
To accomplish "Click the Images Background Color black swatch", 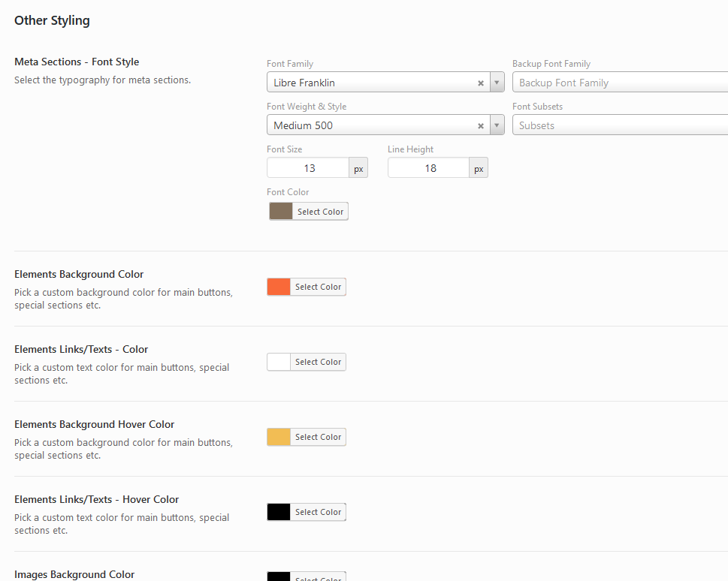I will pos(279,576).
